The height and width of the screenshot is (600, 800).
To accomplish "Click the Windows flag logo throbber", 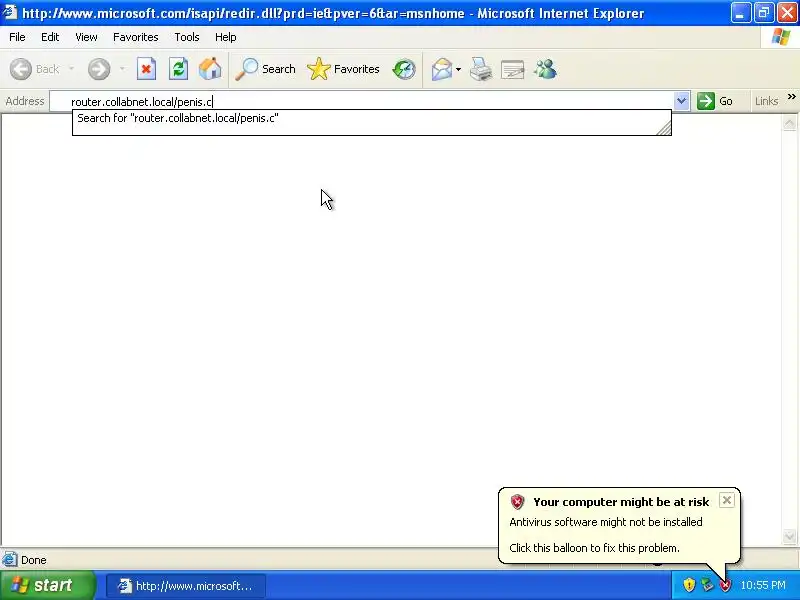I will tap(780, 37).
